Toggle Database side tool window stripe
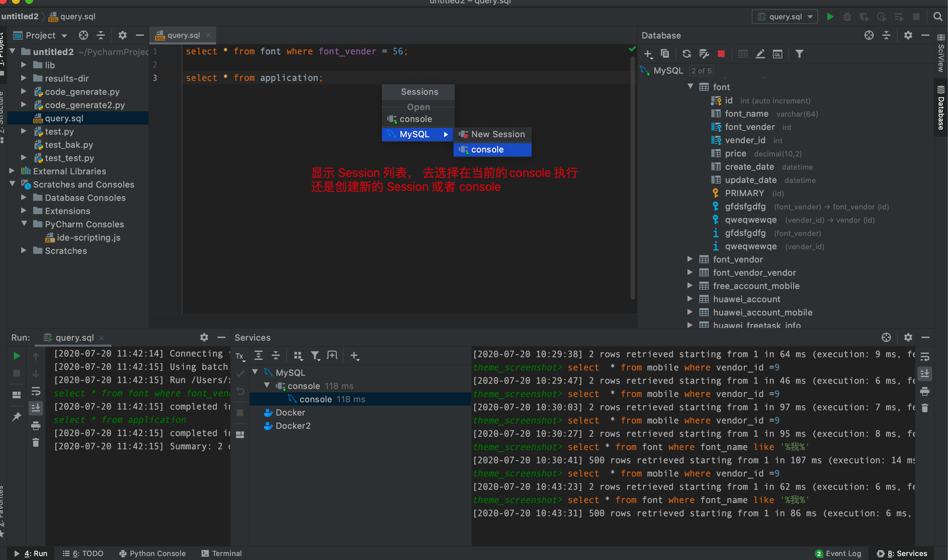The height and width of the screenshot is (560, 948). [941, 108]
